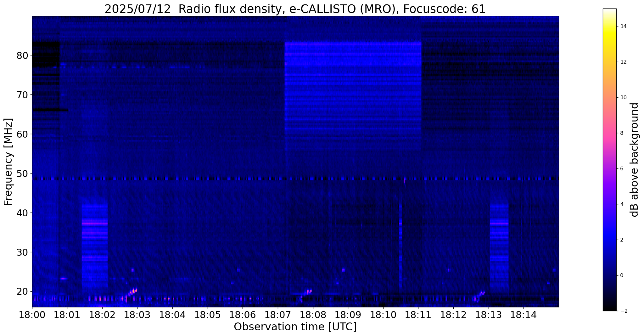Click the 18:01 time tick label
Image resolution: width=644 pixels, height=336 pixels.
coord(67,315)
